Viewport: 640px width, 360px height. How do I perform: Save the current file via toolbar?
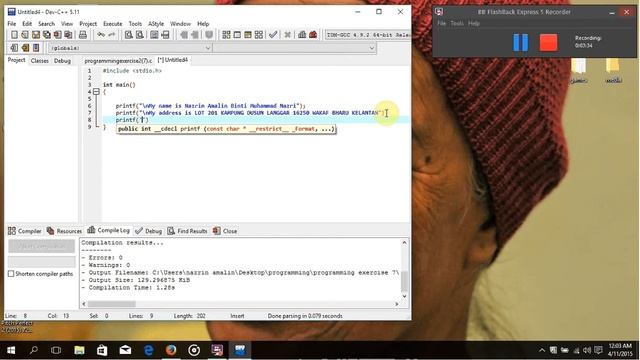(36, 35)
